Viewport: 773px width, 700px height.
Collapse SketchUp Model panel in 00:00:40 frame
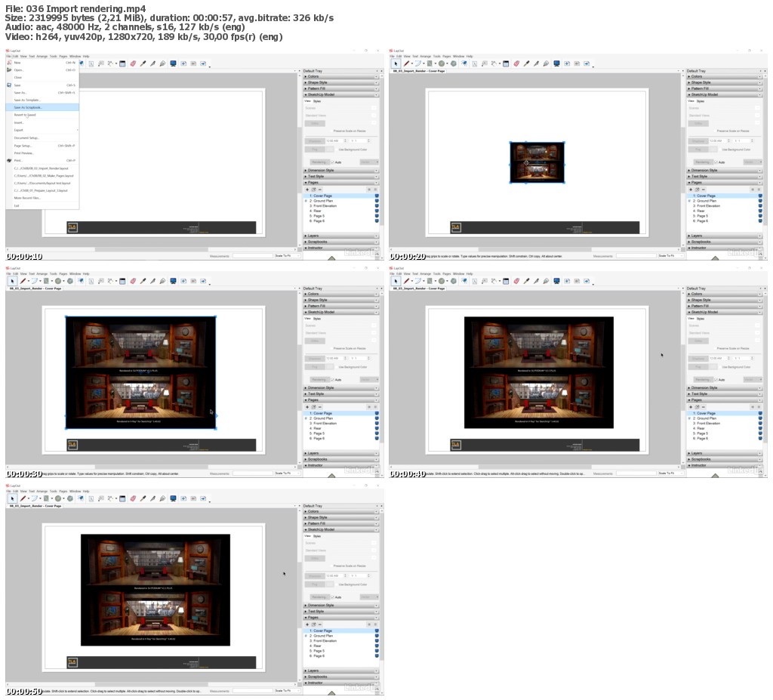tap(724, 312)
